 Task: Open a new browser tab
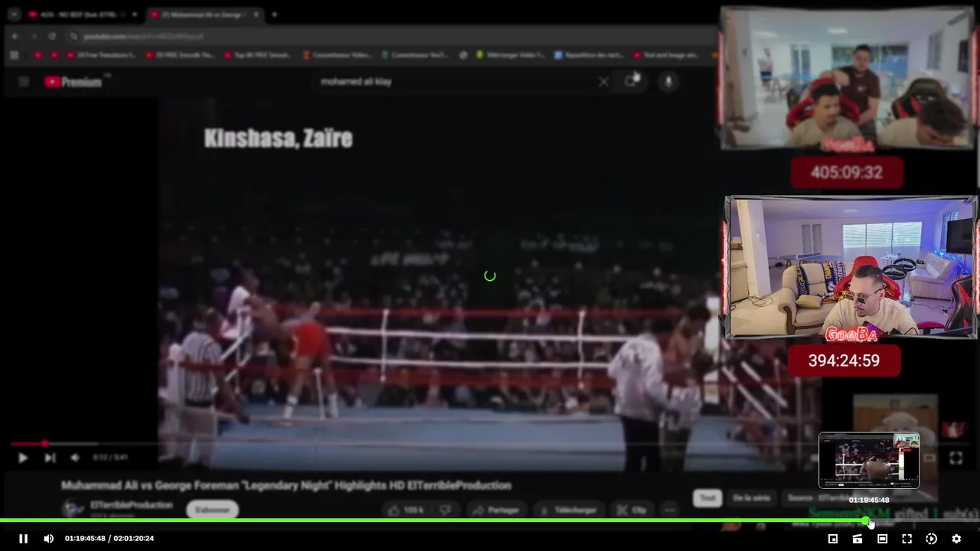[274, 15]
